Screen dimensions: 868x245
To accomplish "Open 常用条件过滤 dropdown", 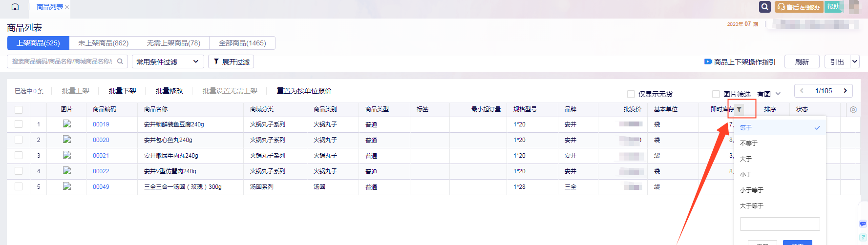I will pos(168,61).
